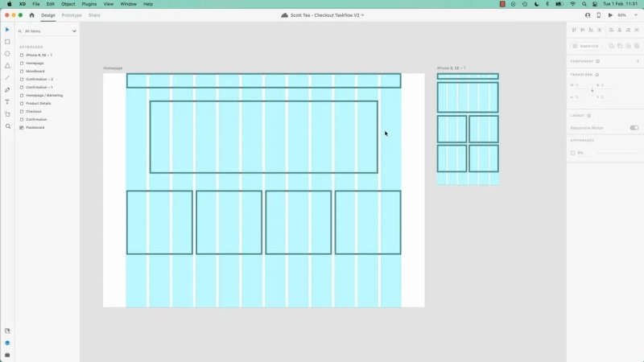Open the Plugins panel icon
Image resolution: width=644 pixels, height=362 pixels.
(7, 355)
